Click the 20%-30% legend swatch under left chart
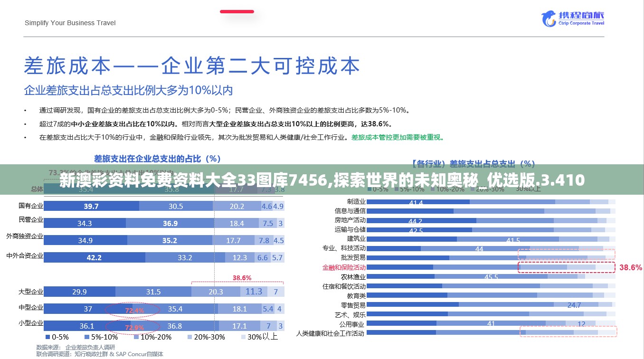The width and height of the screenshot is (644, 359). point(190,337)
